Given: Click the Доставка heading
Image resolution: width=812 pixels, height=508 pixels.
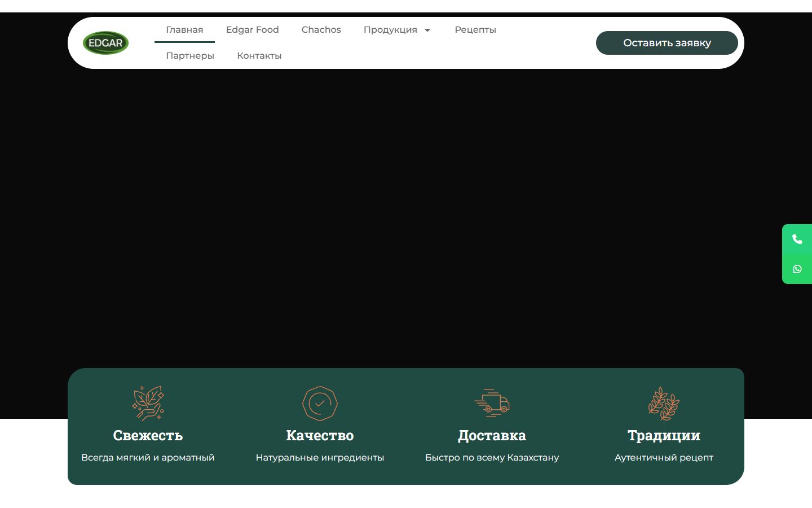Looking at the screenshot, I should click(492, 436).
